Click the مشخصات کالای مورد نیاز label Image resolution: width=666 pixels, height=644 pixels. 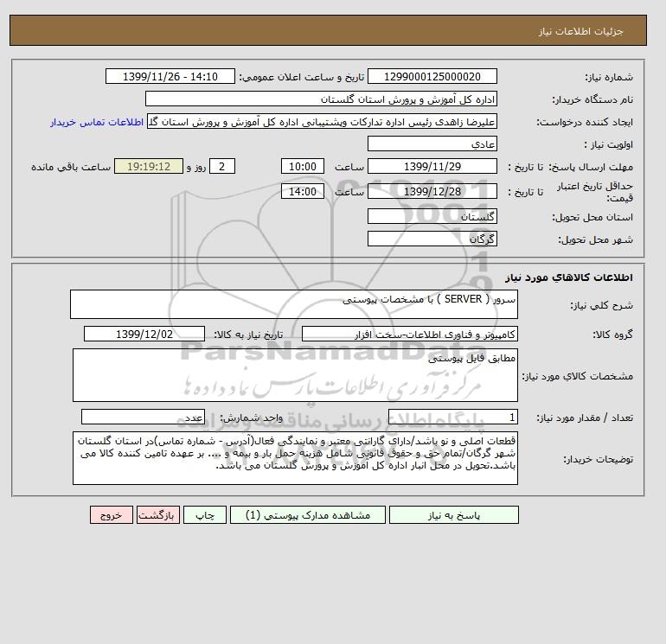tap(578, 376)
